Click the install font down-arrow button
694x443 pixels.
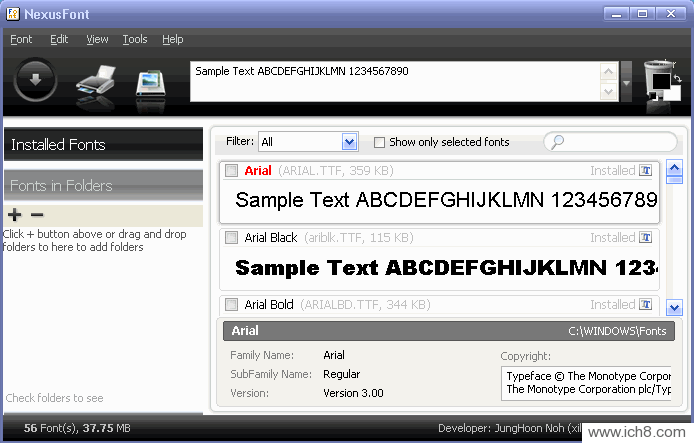click(x=35, y=80)
